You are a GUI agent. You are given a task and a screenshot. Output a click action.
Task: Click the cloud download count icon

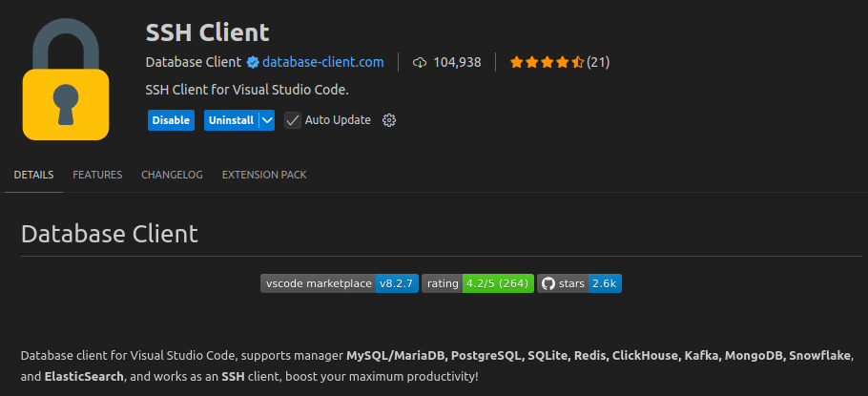coord(420,63)
